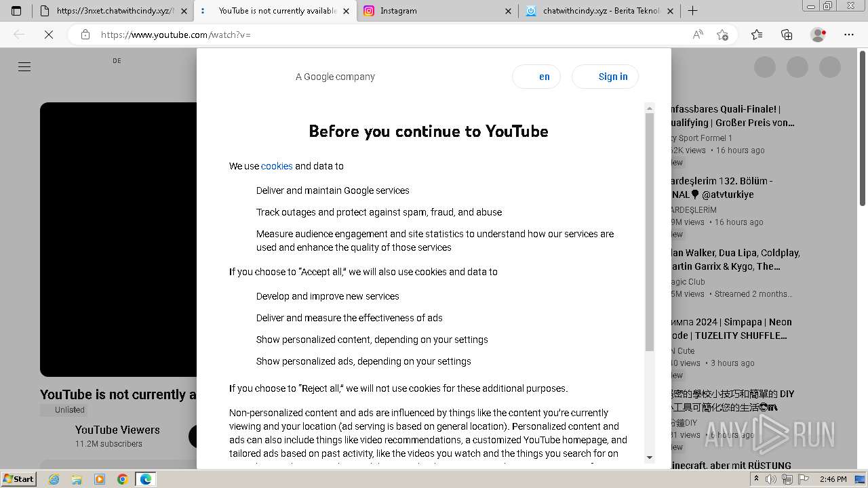Close the YouTube tab

click(347, 11)
